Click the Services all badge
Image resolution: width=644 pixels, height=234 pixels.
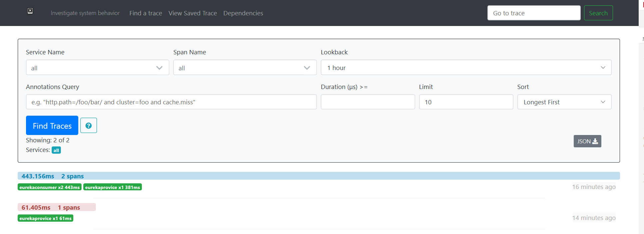pos(56,150)
